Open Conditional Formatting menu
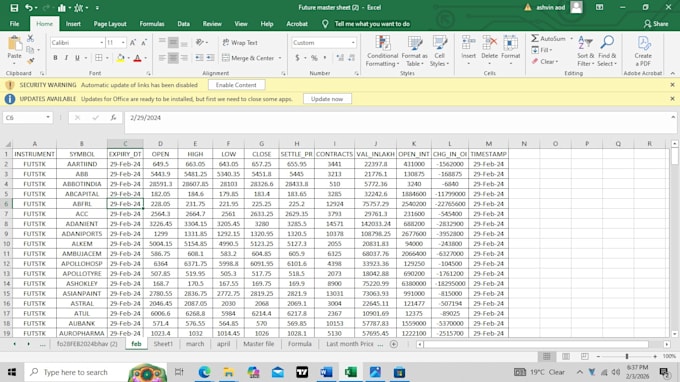 [382, 51]
